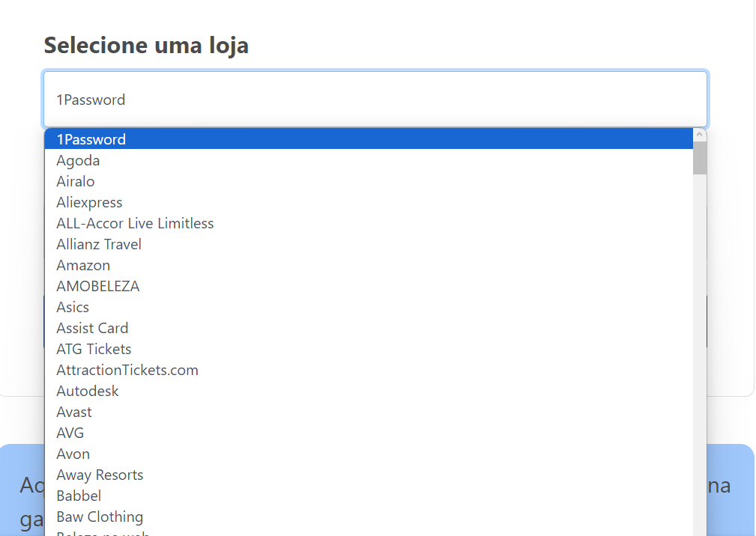Pick Babbel from the list
This screenshot has width=756, height=536.
click(79, 496)
